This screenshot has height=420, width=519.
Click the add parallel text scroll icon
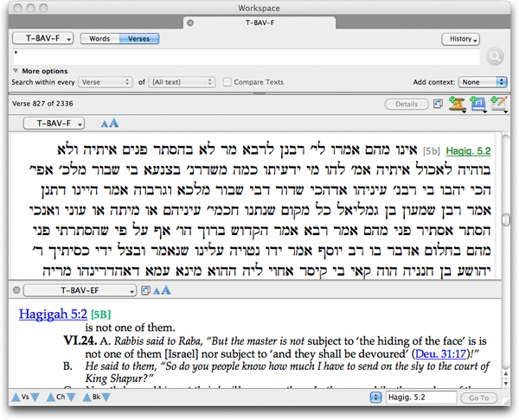point(458,105)
